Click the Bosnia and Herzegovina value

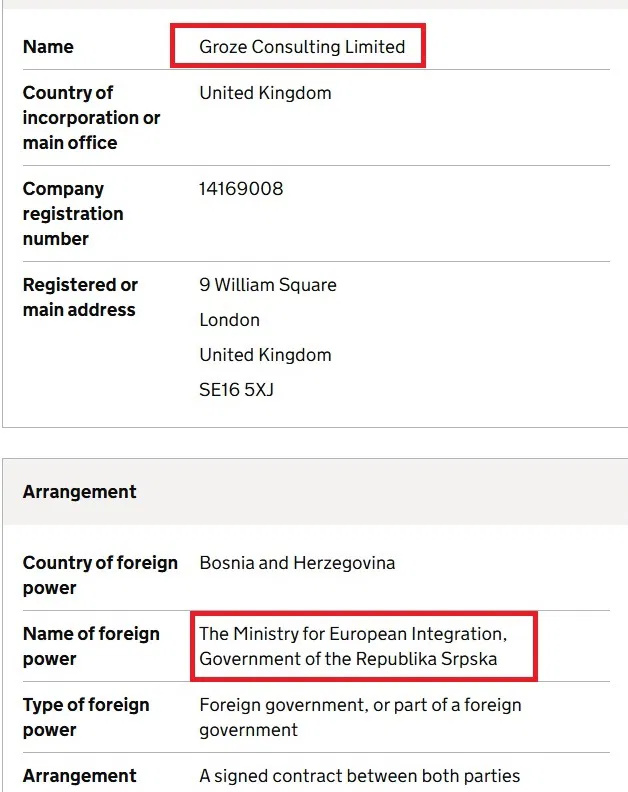[x=297, y=563]
